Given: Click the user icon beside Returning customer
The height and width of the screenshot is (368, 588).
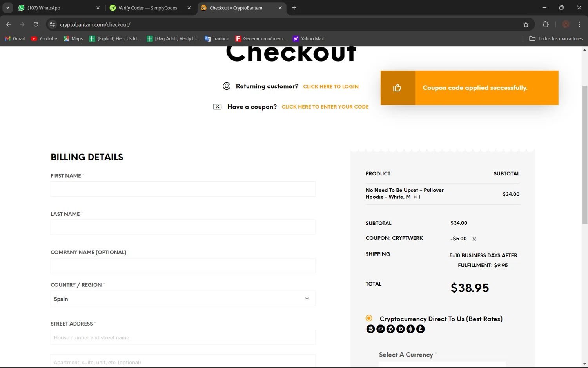Looking at the screenshot, I should click(x=227, y=86).
